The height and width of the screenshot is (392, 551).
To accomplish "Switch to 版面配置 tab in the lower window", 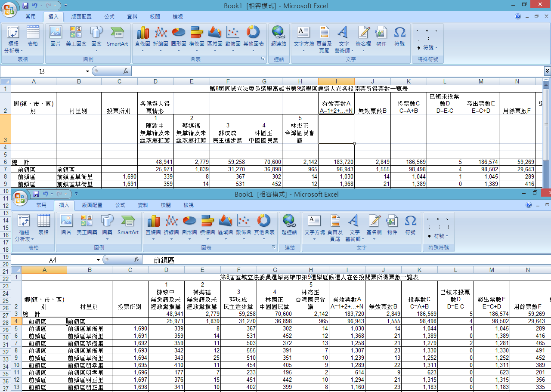I will [92, 205].
